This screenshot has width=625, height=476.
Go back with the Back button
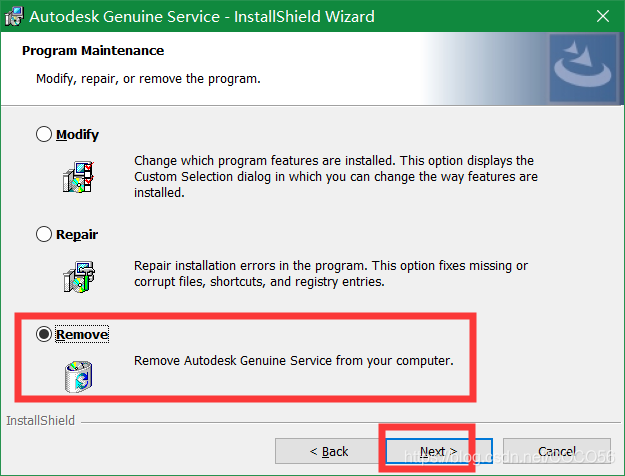coord(328,451)
